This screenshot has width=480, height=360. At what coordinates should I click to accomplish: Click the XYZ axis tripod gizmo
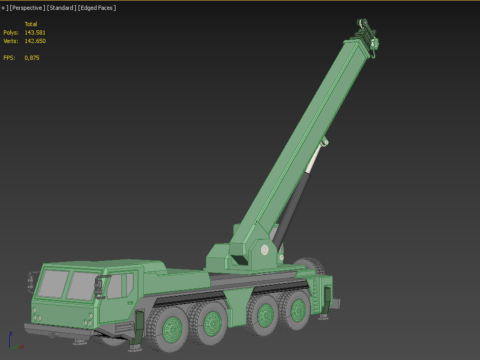15,341
